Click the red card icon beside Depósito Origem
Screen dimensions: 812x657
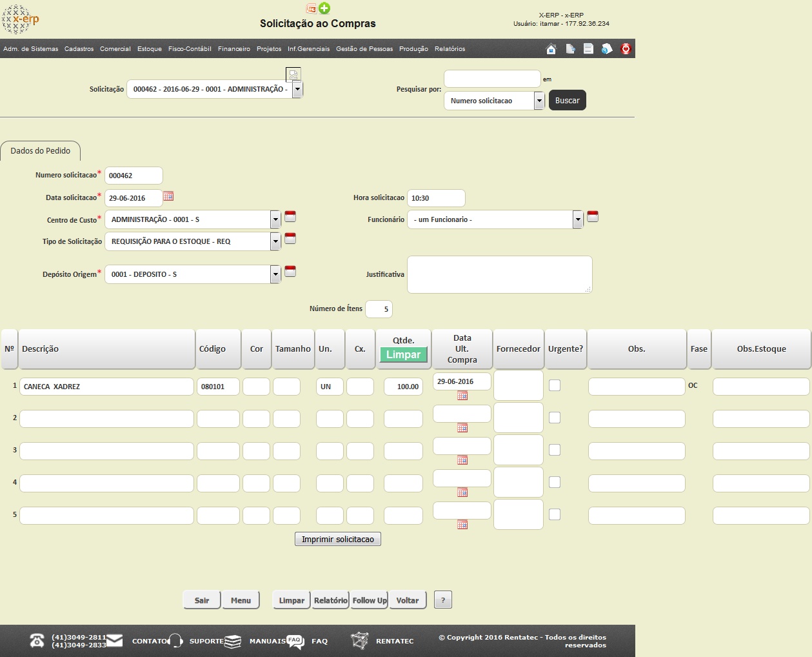(x=290, y=271)
